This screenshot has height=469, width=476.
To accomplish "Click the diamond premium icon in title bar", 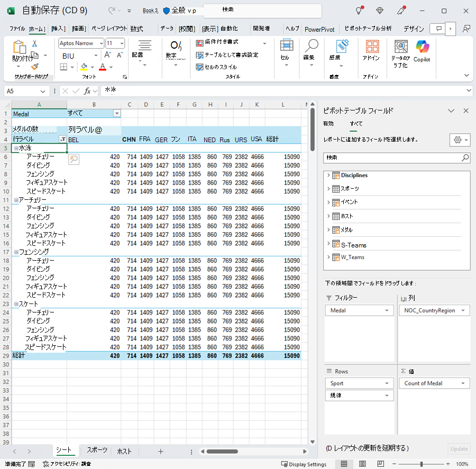I will click(380, 11).
